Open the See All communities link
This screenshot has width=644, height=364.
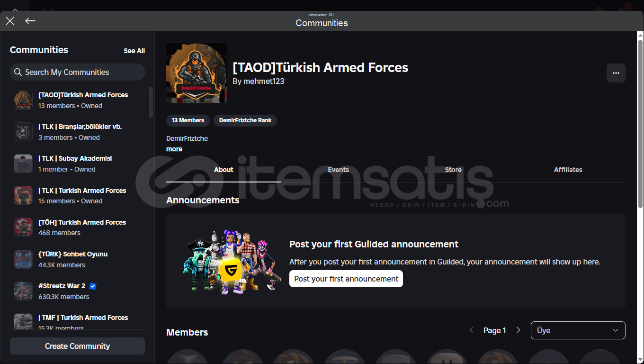point(134,51)
